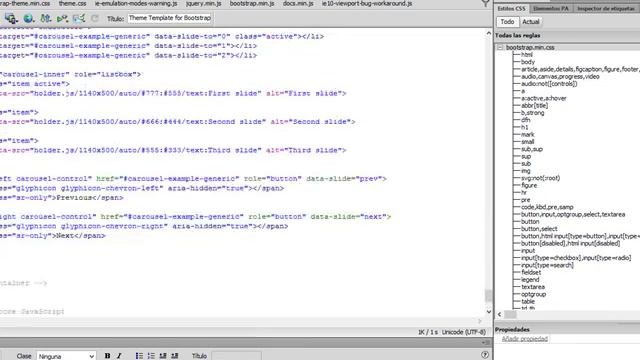Image resolution: width=640 pixels, height=360 pixels.
Task: Open the multiscreen preview icon in toolbar
Action: pyautogui.click(x=11, y=18)
